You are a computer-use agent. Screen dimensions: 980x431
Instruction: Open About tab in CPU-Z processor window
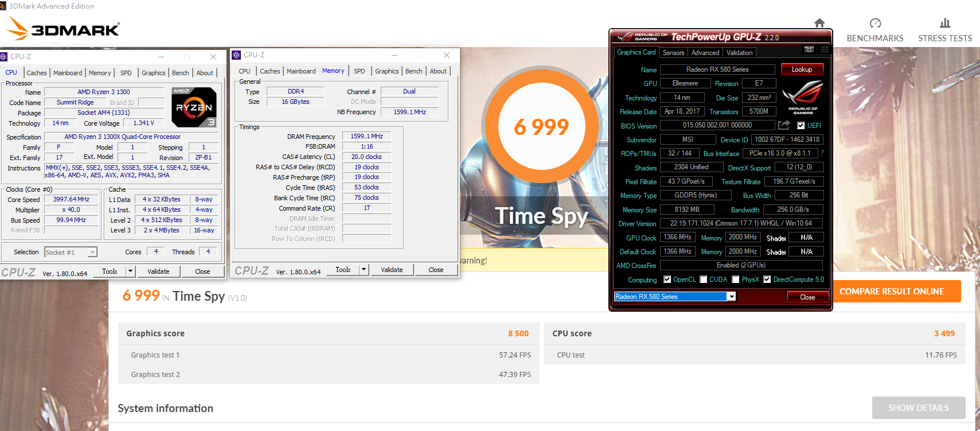205,73
